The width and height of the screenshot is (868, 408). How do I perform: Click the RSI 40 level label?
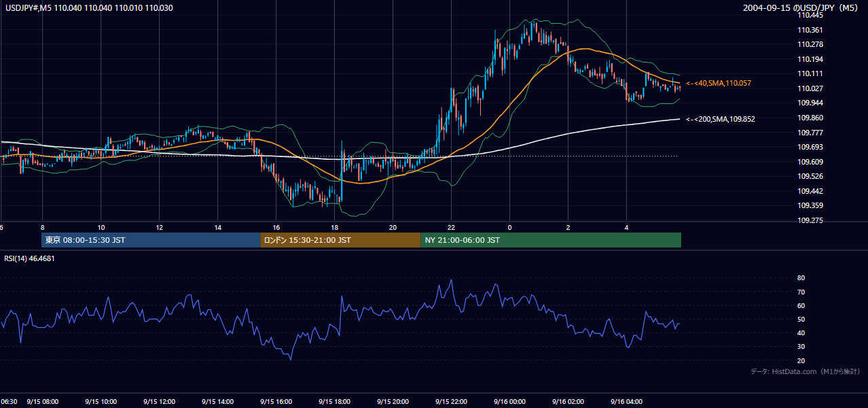click(801, 333)
